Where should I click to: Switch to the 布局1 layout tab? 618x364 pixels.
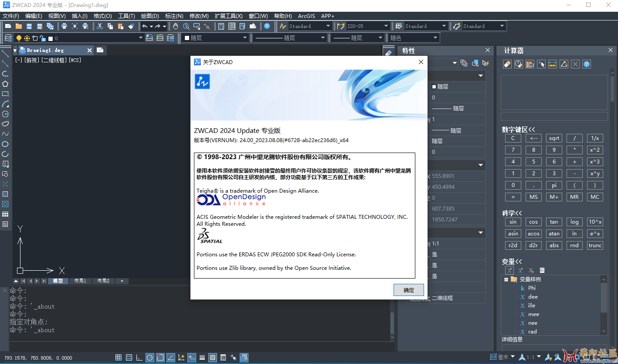point(80,281)
